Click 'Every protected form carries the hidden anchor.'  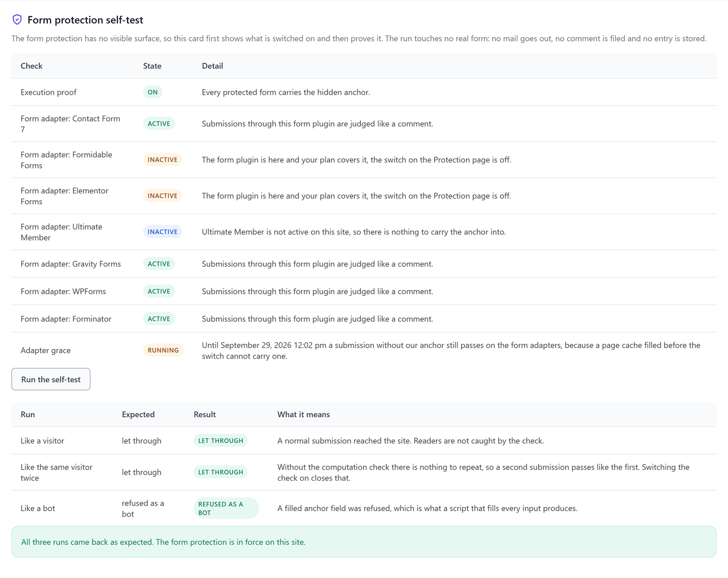point(286,92)
